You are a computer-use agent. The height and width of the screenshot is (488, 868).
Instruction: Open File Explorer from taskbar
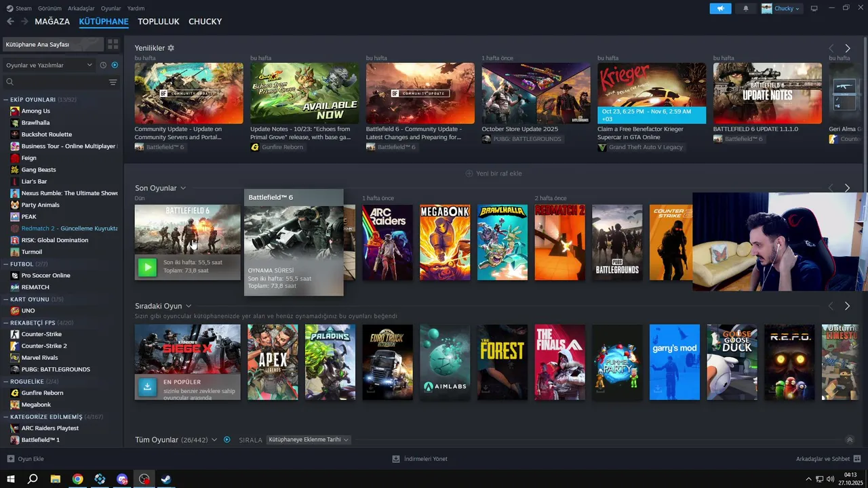coord(56,479)
